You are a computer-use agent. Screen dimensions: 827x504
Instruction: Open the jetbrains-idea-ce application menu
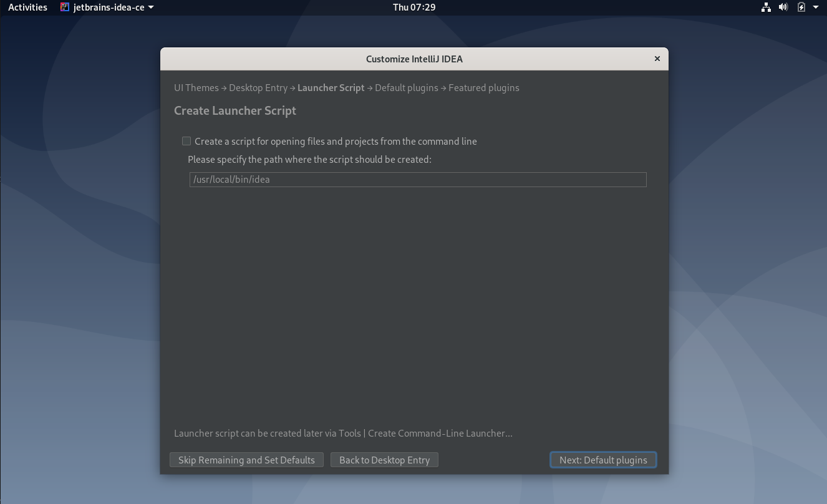[x=107, y=7]
